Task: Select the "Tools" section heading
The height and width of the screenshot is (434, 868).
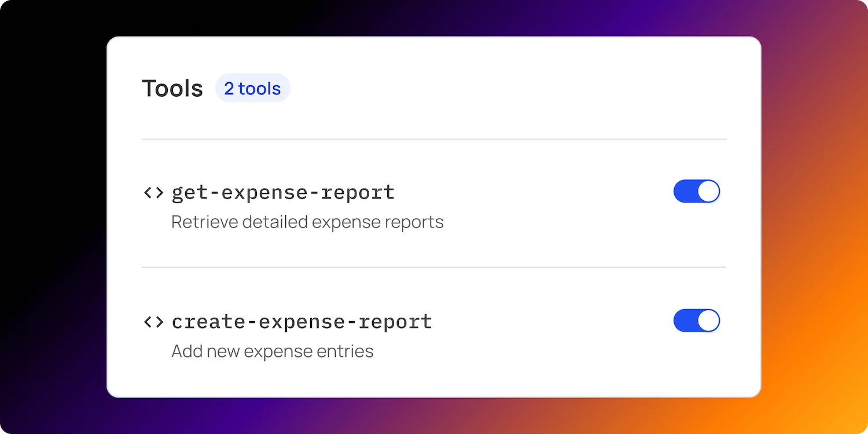Action: click(x=172, y=89)
